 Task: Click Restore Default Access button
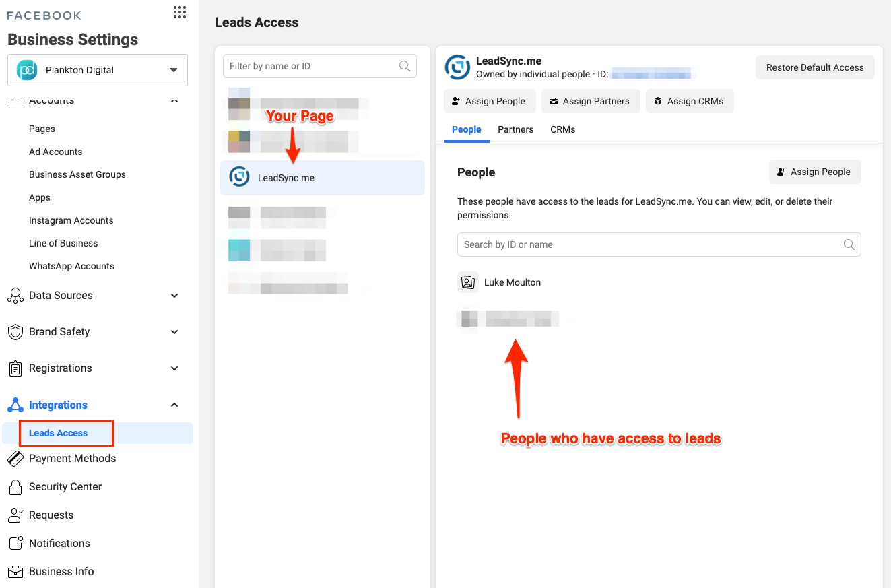pos(815,67)
